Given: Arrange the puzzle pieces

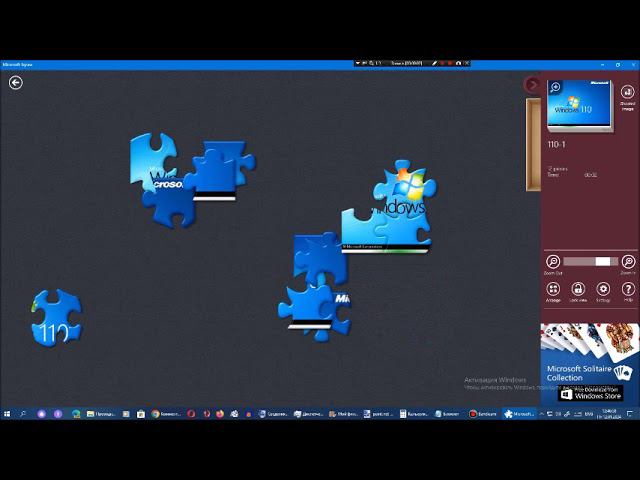Looking at the screenshot, I should 553,289.
